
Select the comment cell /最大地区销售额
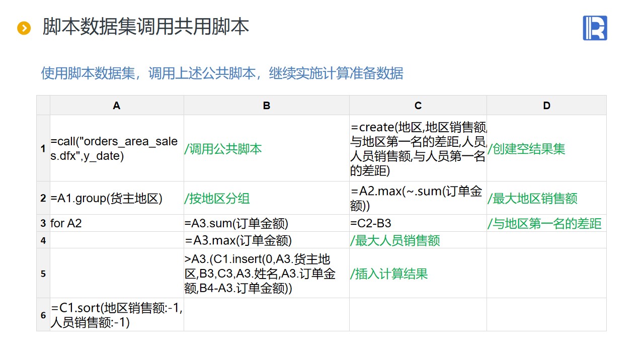click(547, 198)
